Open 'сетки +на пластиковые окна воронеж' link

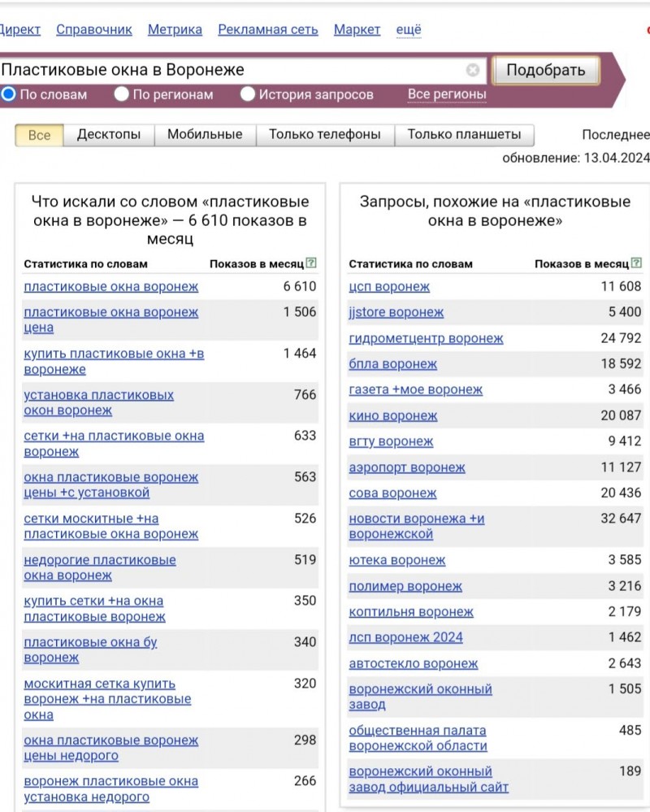coord(114,444)
